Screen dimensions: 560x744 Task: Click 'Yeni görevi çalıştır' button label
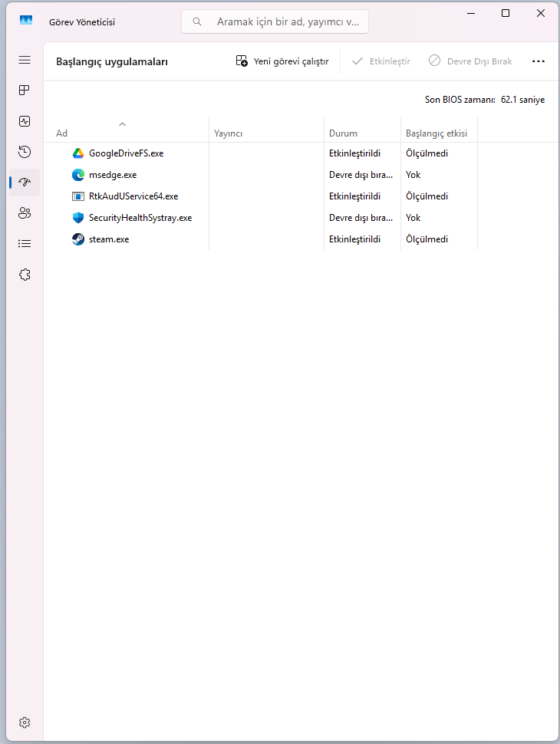(x=291, y=61)
